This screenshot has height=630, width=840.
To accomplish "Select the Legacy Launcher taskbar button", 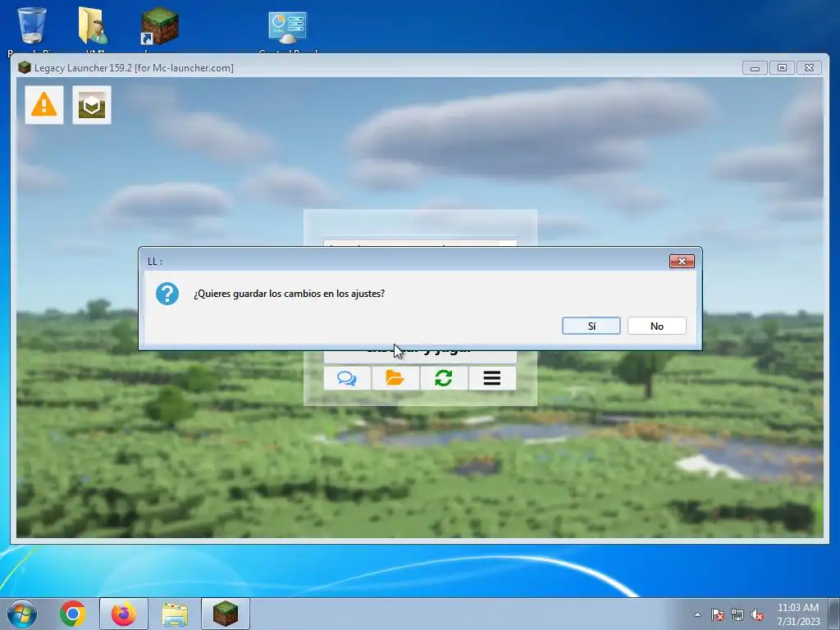I will [226, 614].
